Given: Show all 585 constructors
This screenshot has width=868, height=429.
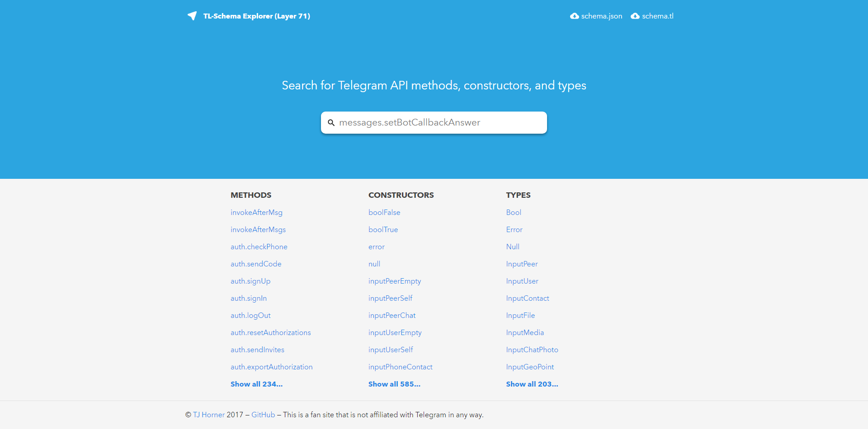Looking at the screenshot, I should click(x=394, y=384).
